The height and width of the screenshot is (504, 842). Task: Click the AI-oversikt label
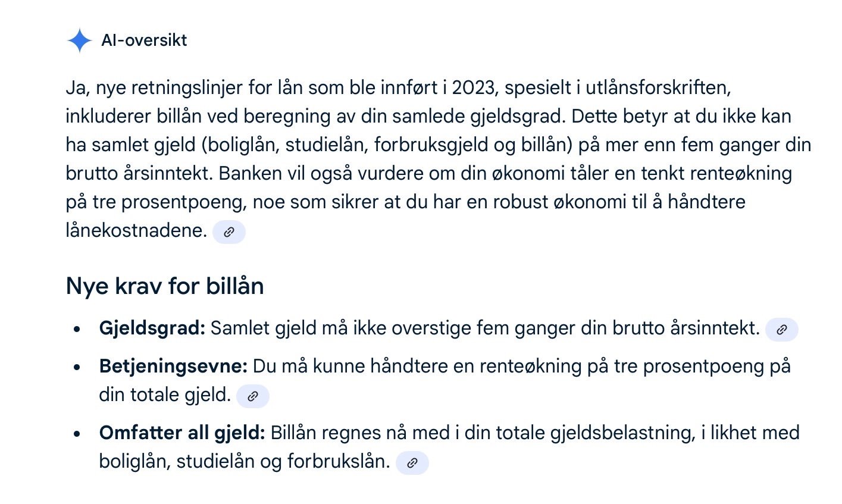pos(144,40)
